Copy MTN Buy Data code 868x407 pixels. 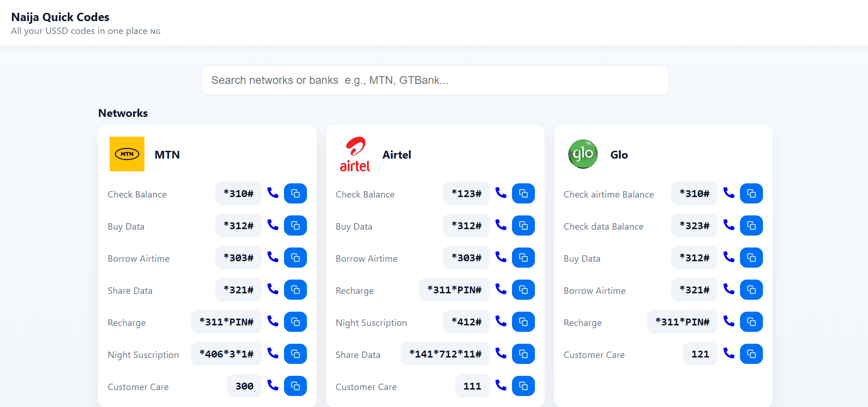tap(295, 225)
